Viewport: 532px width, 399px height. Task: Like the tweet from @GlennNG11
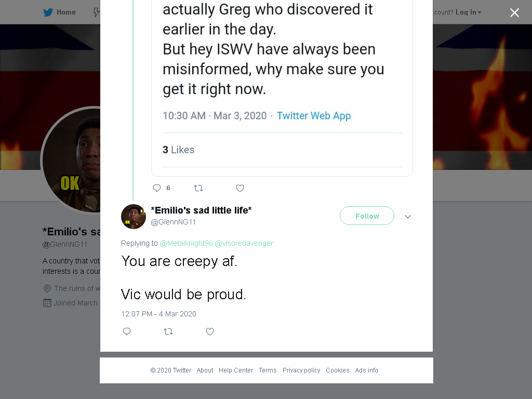click(210, 331)
